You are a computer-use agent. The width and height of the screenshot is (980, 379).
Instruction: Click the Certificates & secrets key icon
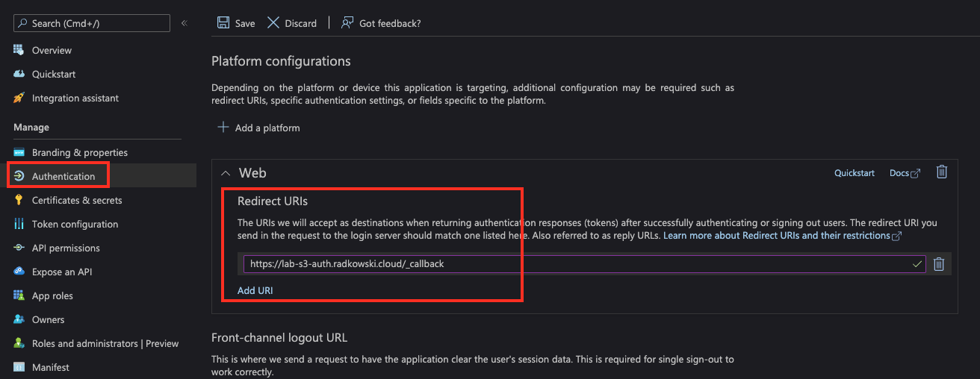(19, 200)
